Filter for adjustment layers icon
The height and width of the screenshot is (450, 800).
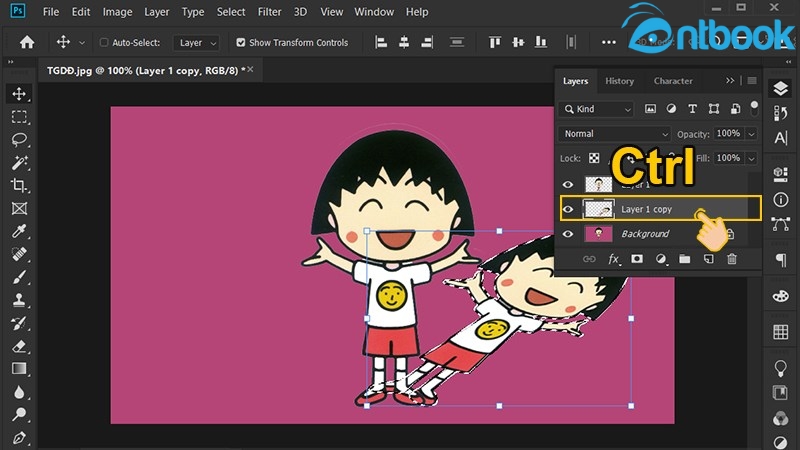pos(671,109)
